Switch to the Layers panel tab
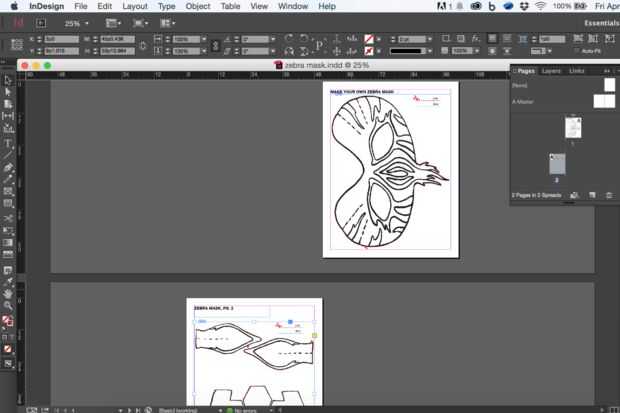The height and width of the screenshot is (413, 620). click(x=551, y=71)
